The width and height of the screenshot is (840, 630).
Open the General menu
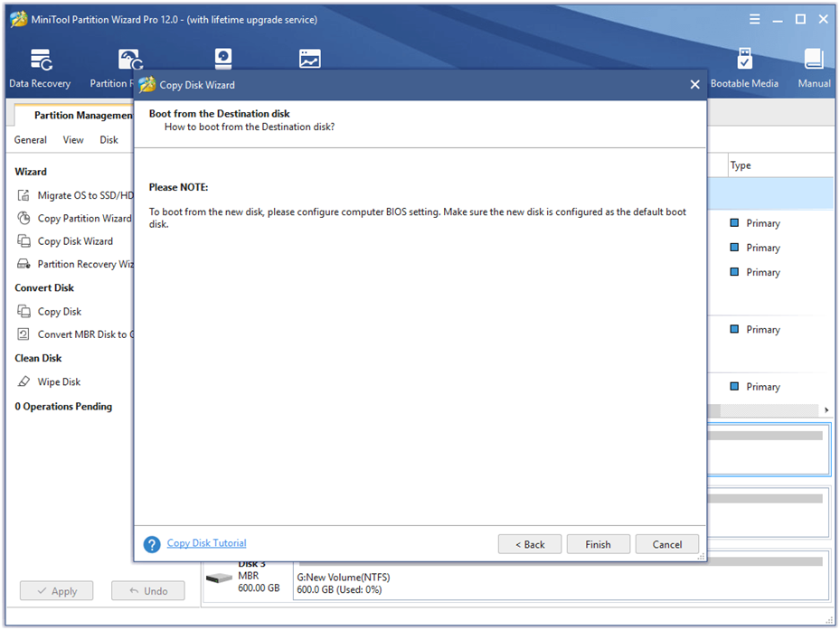tap(31, 140)
